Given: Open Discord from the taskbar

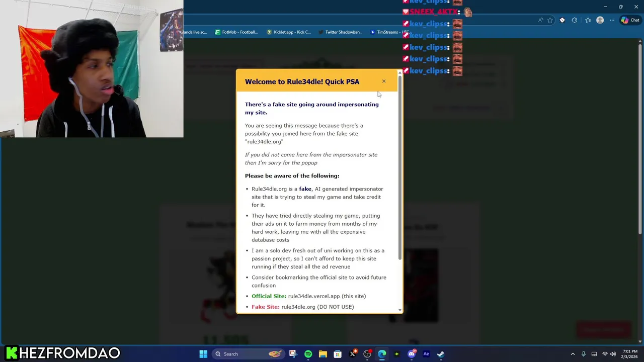Looking at the screenshot, I should 412,354.
